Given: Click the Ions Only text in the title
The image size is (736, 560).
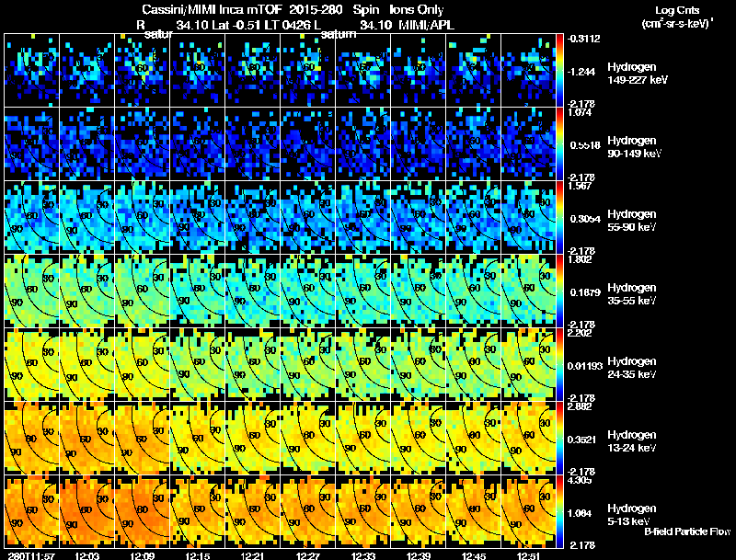Looking at the screenshot, I should coord(417,10).
